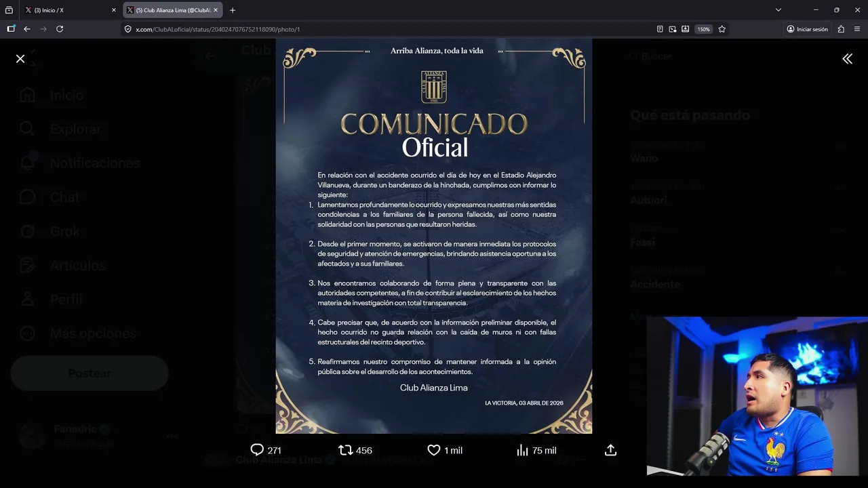The width and height of the screenshot is (868, 488).
Task: Close the photo viewer with the X
Action: (x=20, y=59)
